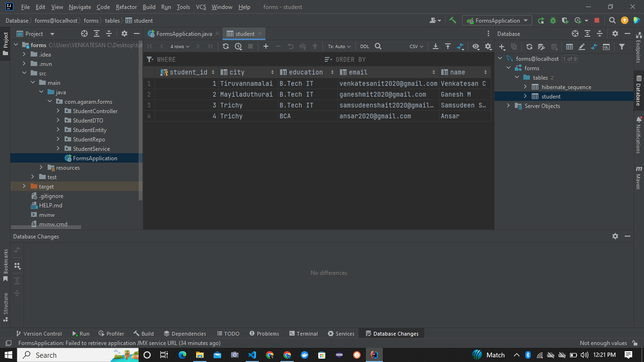Select opened file target icon in Project panel
Viewport: 644px width, 362px height.
tap(84, 33)
